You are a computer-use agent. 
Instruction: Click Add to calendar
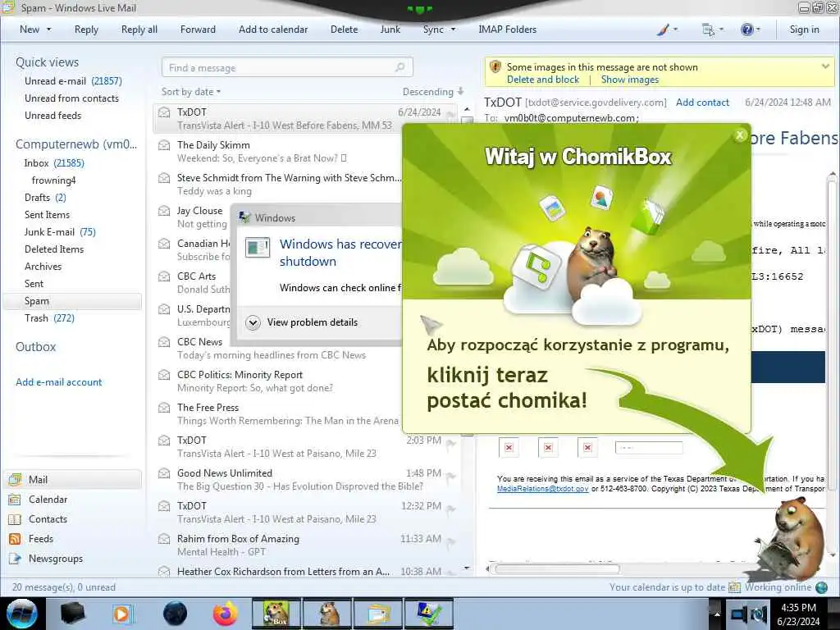[273, 30]
